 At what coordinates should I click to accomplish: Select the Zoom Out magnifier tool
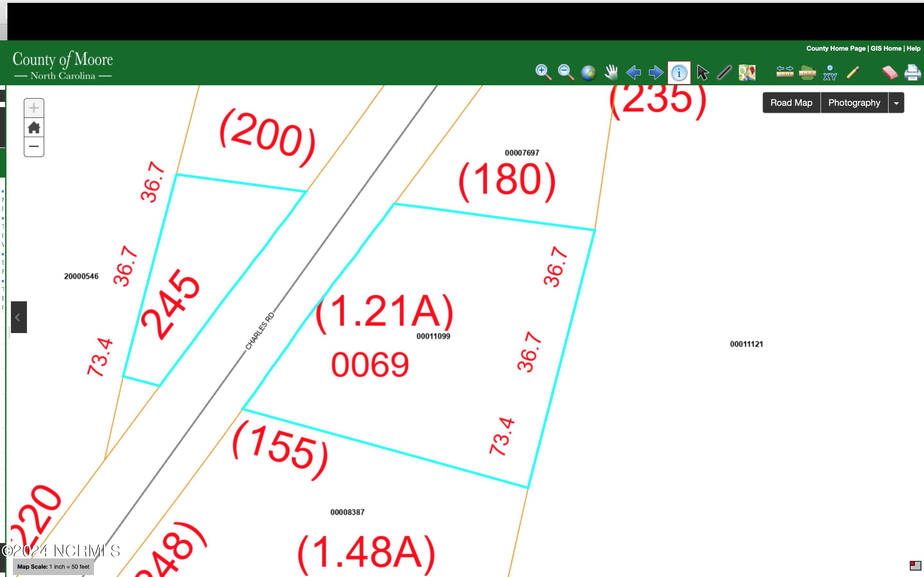click(x=566, y=72)
